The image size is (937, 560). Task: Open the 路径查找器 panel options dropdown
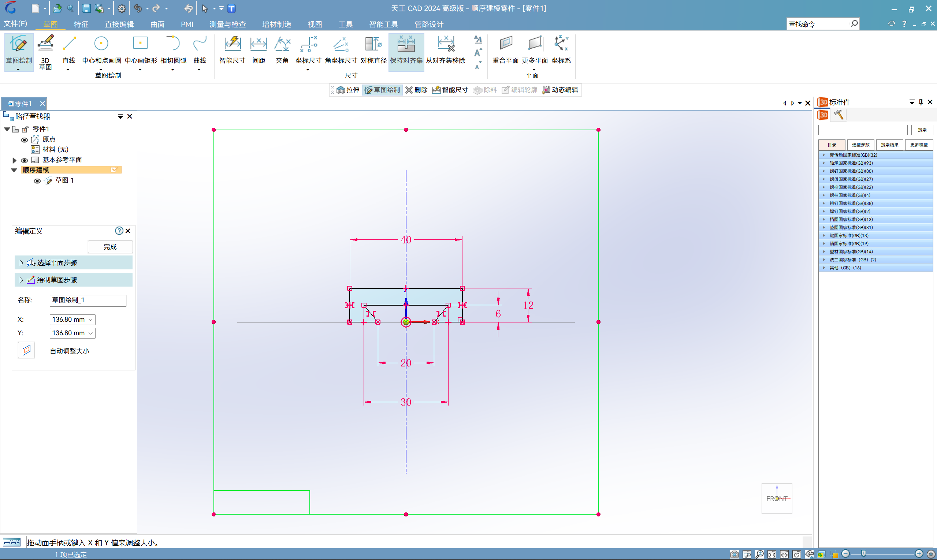click(120, 117)
